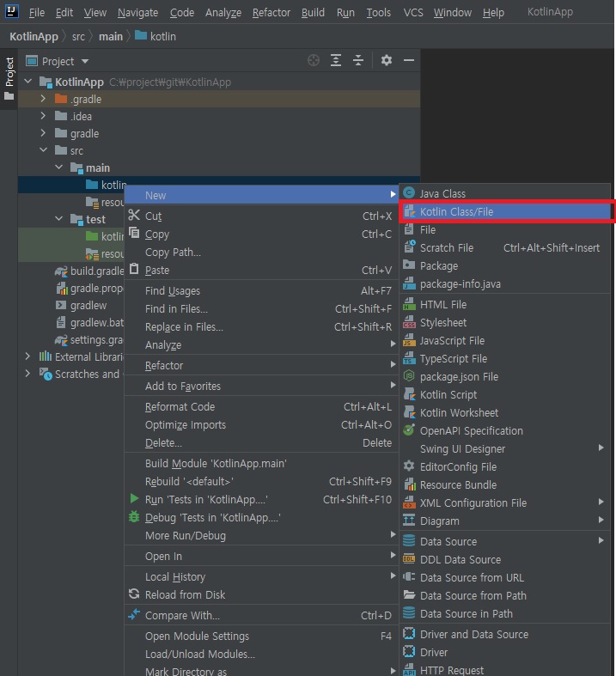616x676 pixels.
Task: Expand the .gradle folder
Action: 43,99
